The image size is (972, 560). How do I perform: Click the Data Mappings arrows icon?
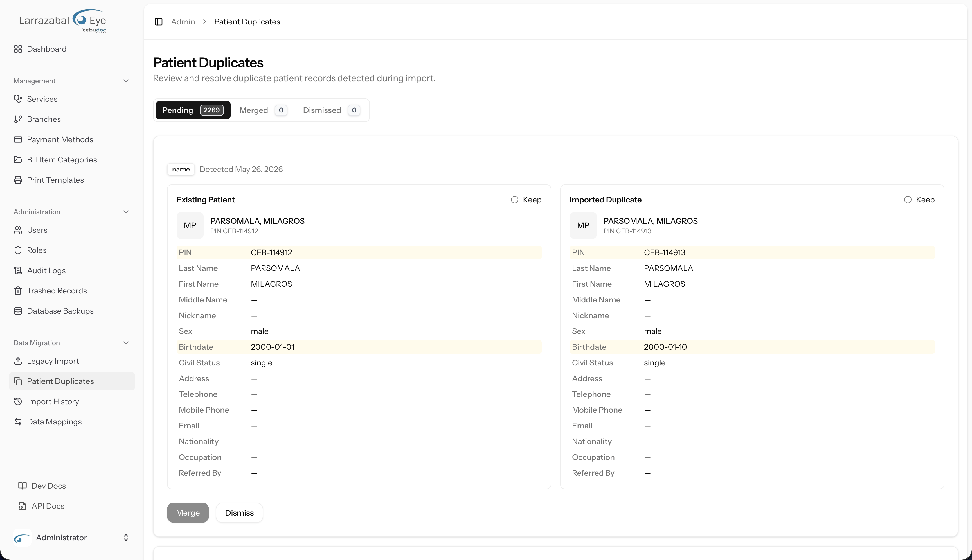[18, 421]
